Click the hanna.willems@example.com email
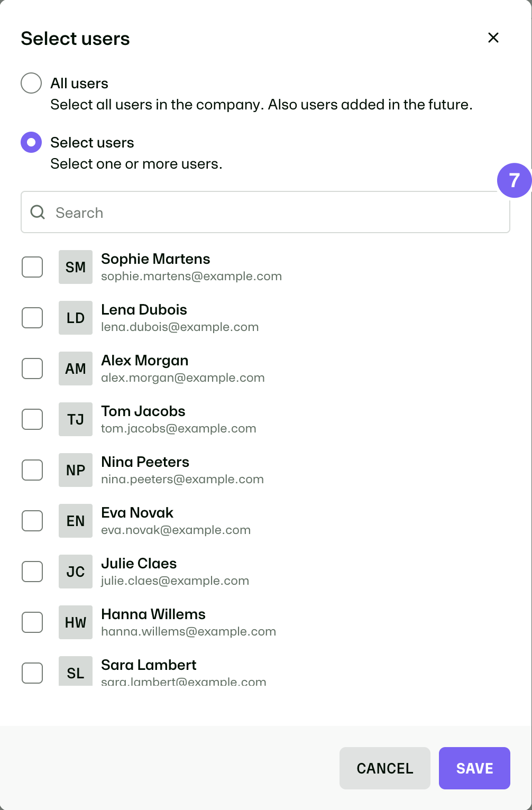 [x=189, y=631]
